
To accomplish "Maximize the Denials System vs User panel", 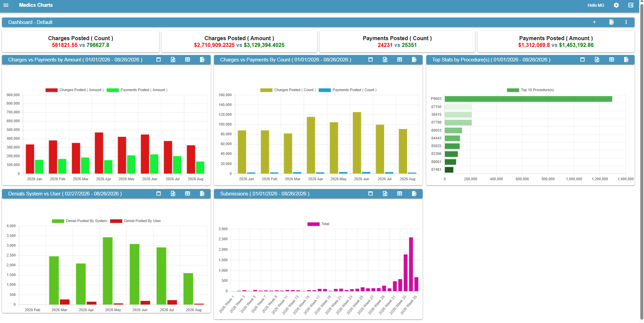I will coord(158,194).
